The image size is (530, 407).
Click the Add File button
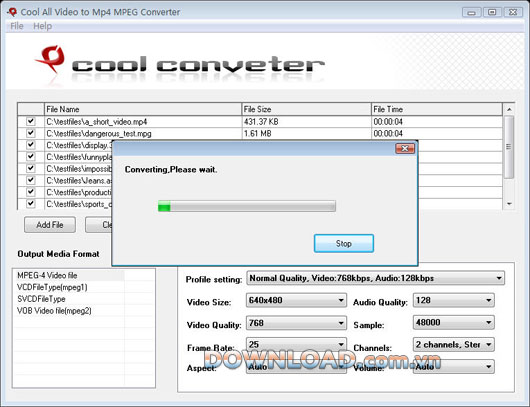click(50, 225)
